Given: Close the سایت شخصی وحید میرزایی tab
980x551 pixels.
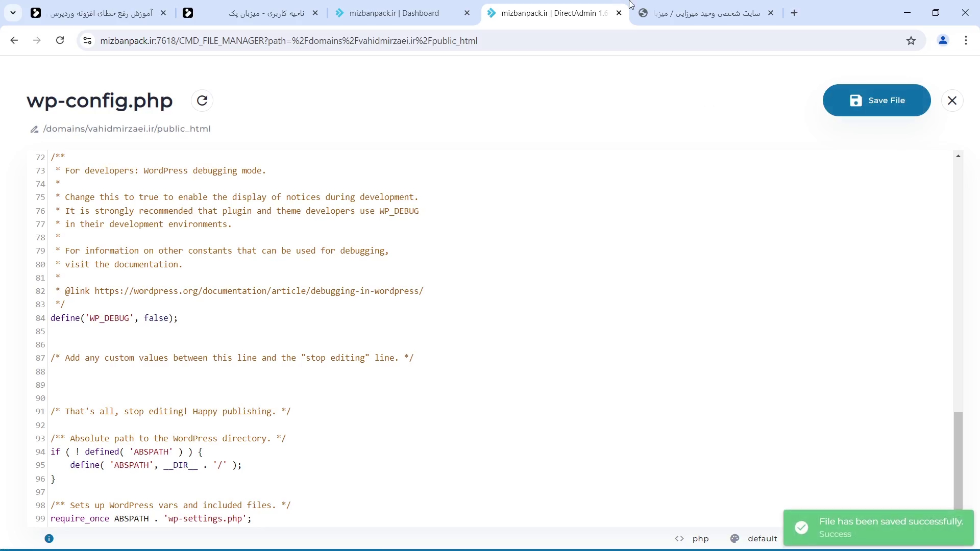Looking at the screenshot, I should (771, 13).
